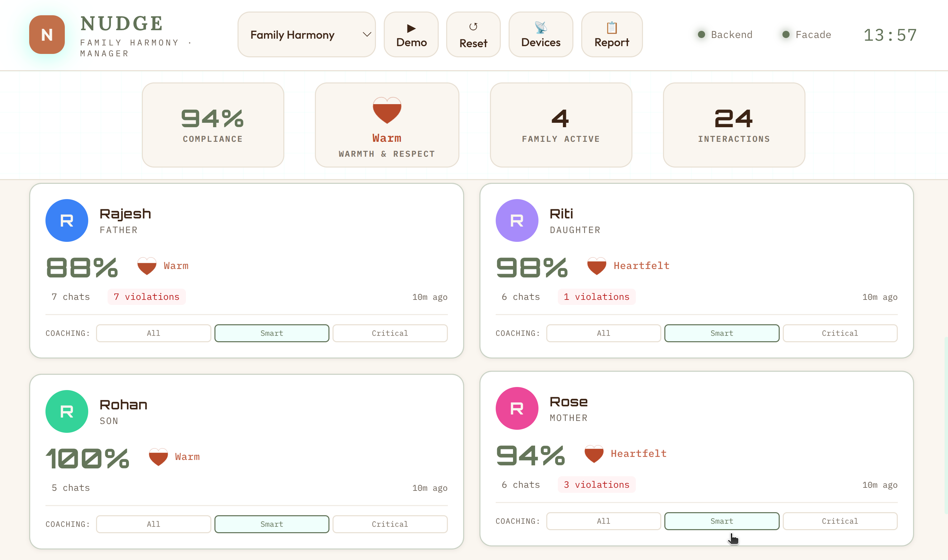This screenshot has height=560, width=948.
Task: Click the Heartfelt heart icon on Riti's card
Action: (598, 266)
